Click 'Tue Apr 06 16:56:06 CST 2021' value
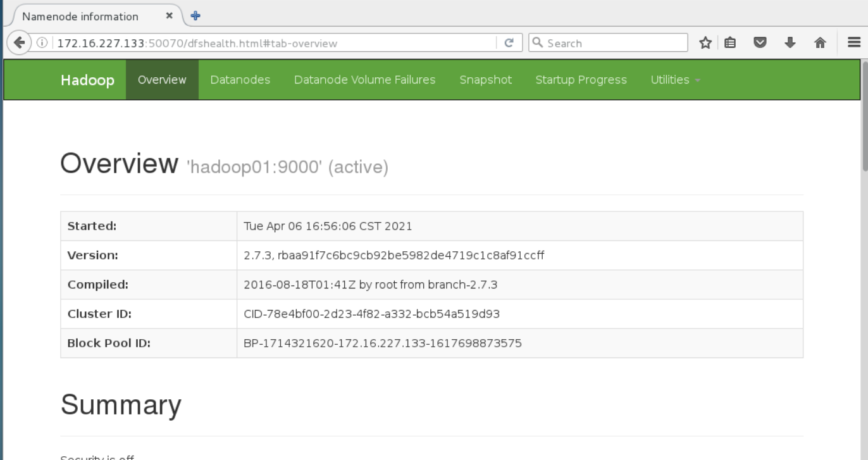Screen dimensions: 868x460 [328, 226]
